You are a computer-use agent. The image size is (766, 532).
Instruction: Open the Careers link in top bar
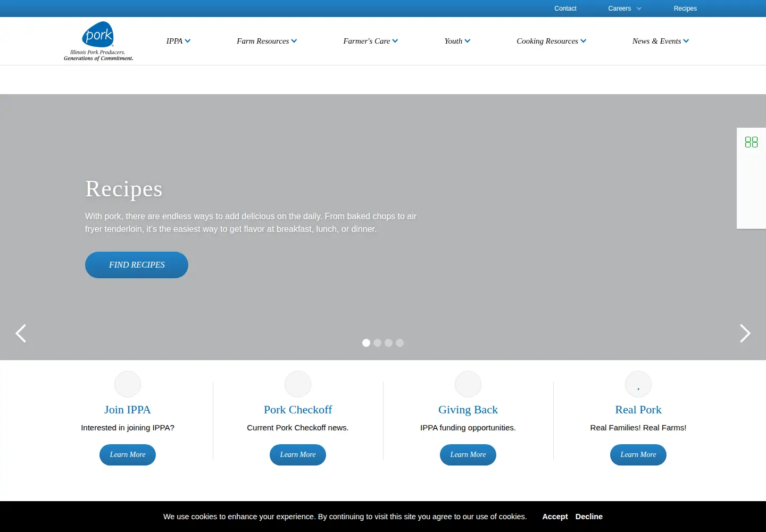[620, 9]
